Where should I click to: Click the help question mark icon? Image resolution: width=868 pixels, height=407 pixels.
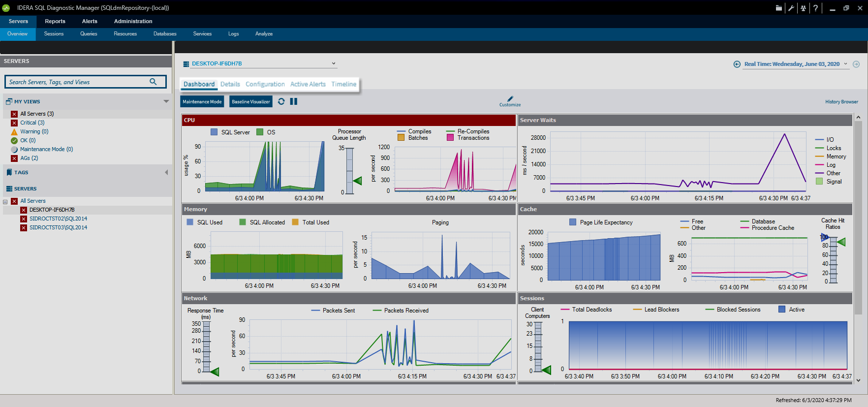click(815, 8)
